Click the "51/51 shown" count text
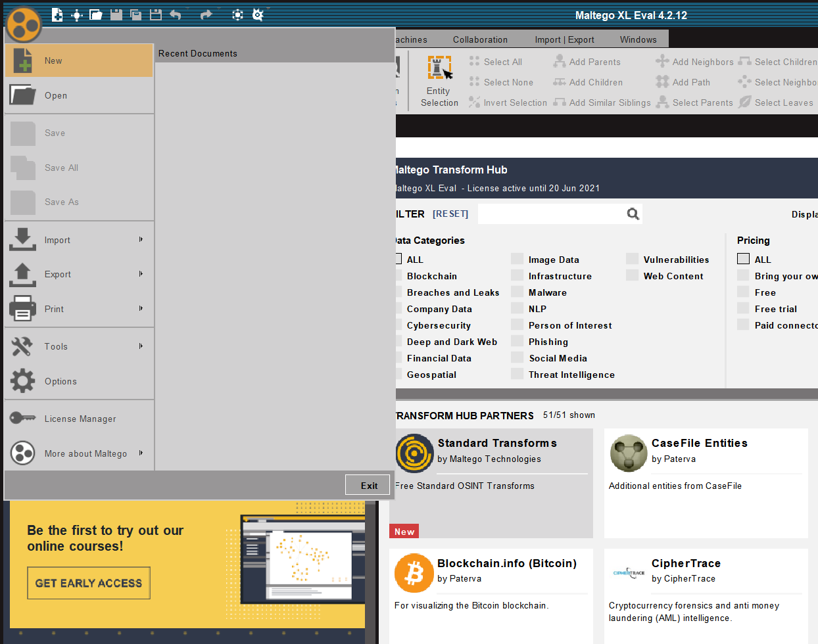Viewport: 818px width, 644px height. pyautogui.click(x=569, y=415)
